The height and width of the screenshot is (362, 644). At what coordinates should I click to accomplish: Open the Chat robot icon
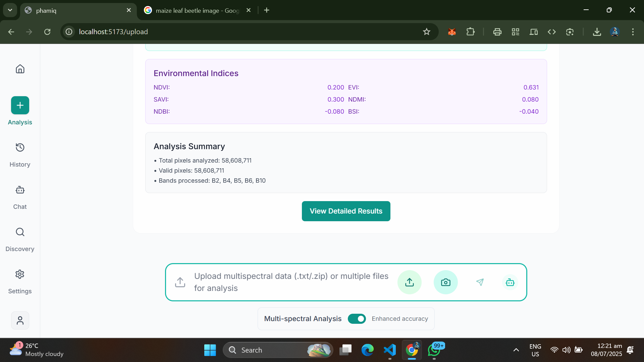click(20, 190)
